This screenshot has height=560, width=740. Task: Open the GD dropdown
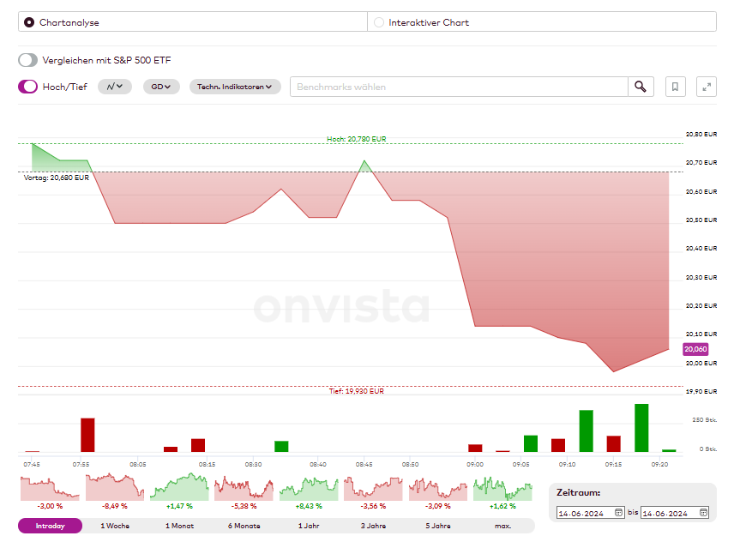[x=161, y=87]
